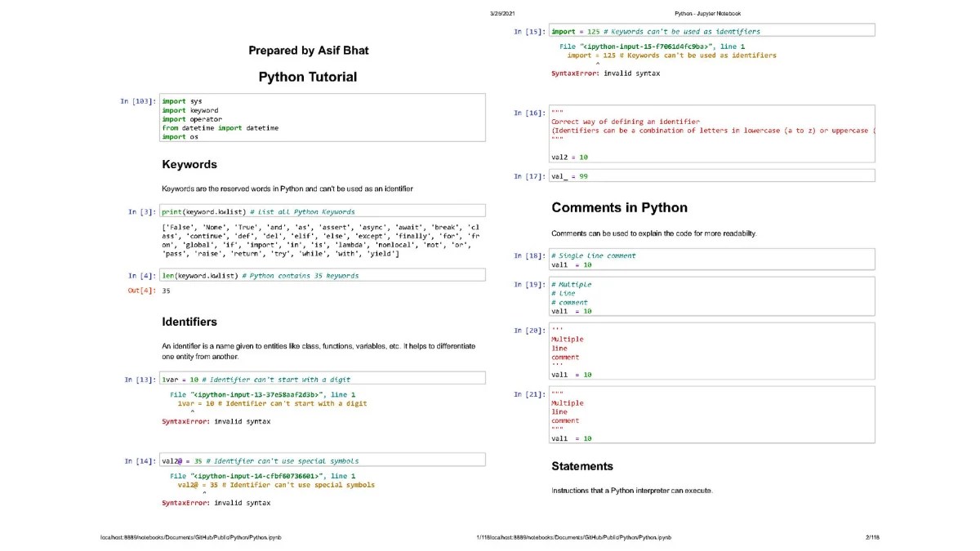
Task: Click the In [14] prompt label
Action: click(140, 461)
